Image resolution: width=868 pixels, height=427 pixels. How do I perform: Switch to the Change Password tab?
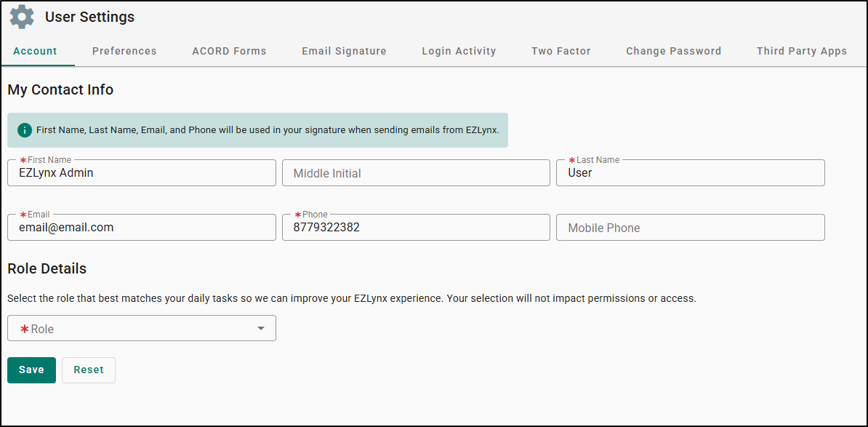tap(674, 51)
